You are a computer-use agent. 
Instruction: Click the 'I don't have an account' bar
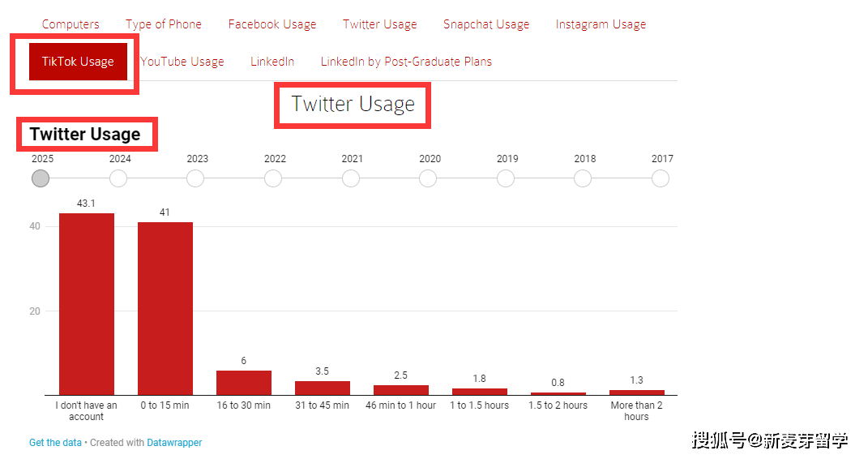tap(87, 304)
